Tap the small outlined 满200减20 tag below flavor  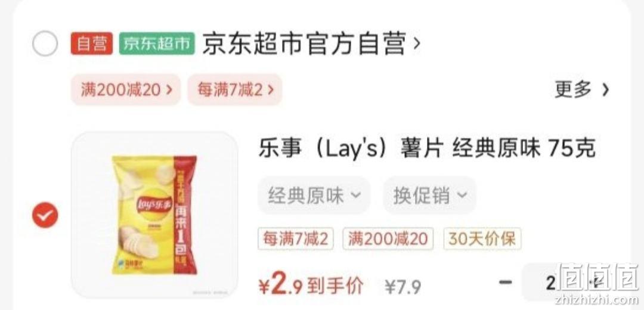[388, 238]
